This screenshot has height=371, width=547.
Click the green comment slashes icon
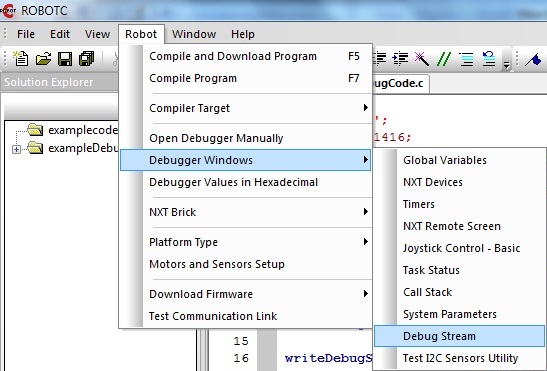tap(444, 59)
